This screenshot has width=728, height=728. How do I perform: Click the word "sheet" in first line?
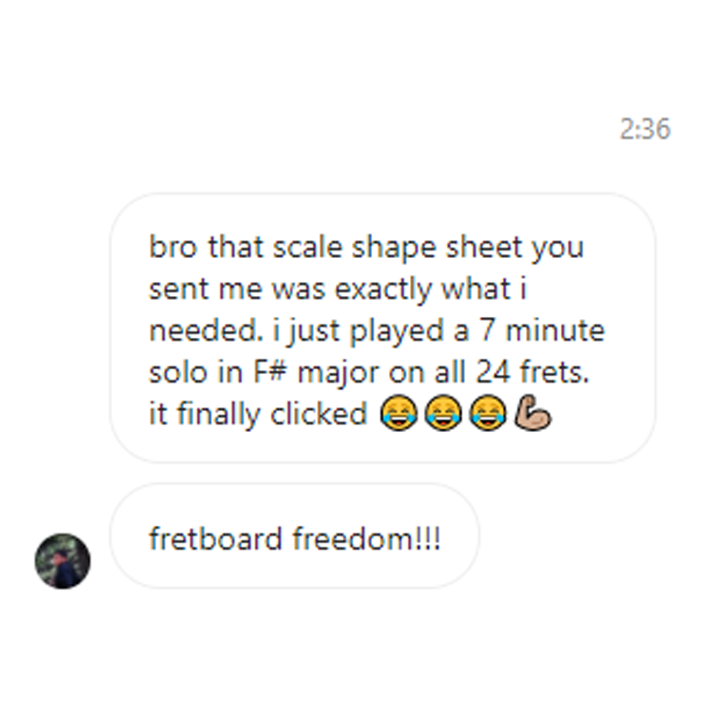(484, 247)
